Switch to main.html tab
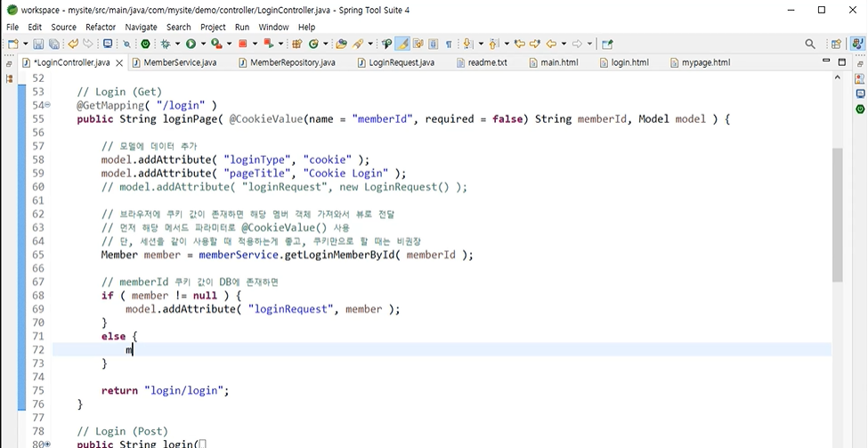The height and width of the screenshot is (448, 868). point(554,62)
